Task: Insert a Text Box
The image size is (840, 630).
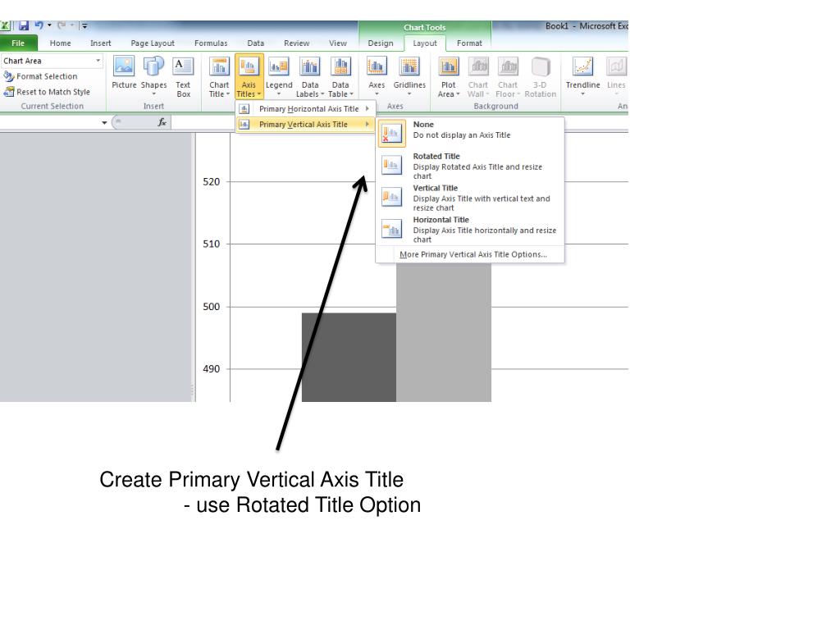Action: [183, 77]
